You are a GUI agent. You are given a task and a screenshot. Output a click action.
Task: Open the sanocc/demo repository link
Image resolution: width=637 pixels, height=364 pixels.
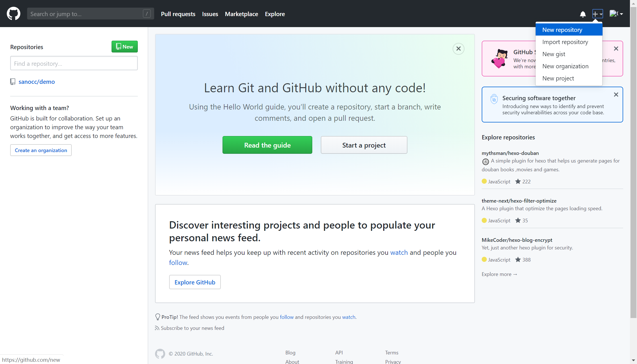pos(37,82)
